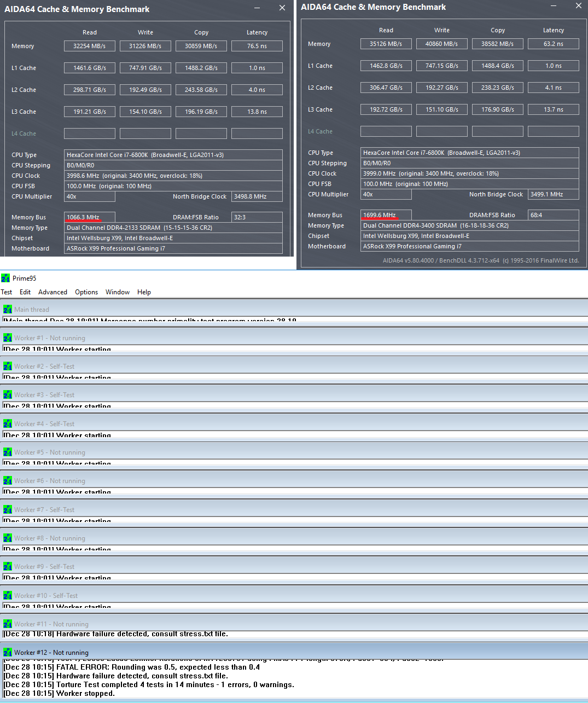Click the Worker #3 Self-Test window icon
The height and width of the screenshot is (703, 588).
click(8, 394)
